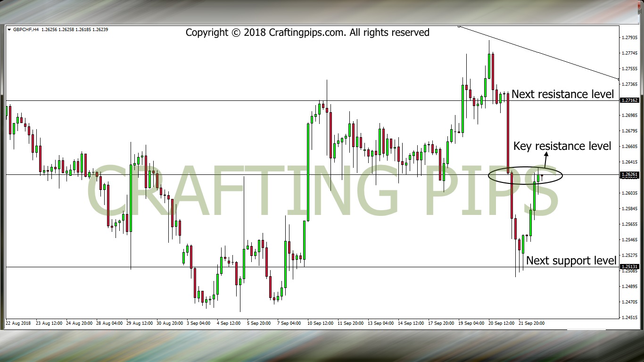Select the 'Key resistance level' text label
Image resolution: width=644 pixels, height=362 pixels.
click(562, 146)
